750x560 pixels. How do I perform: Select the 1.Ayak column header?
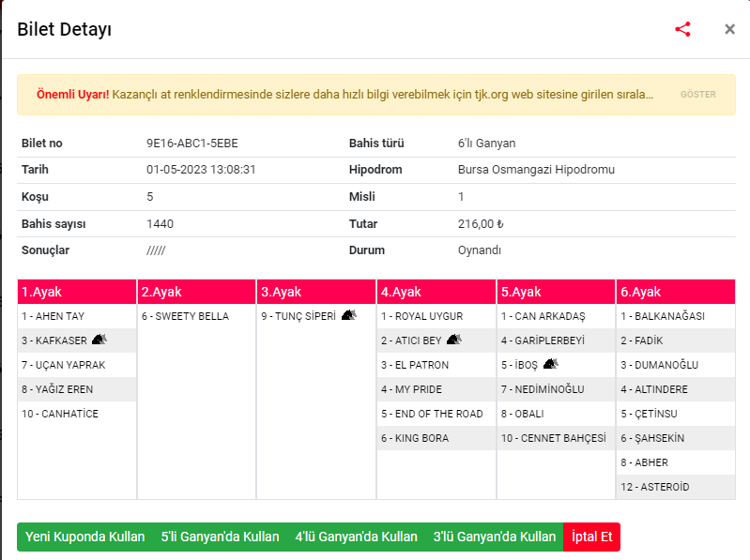pyautogui.click(x=77, y=292)
